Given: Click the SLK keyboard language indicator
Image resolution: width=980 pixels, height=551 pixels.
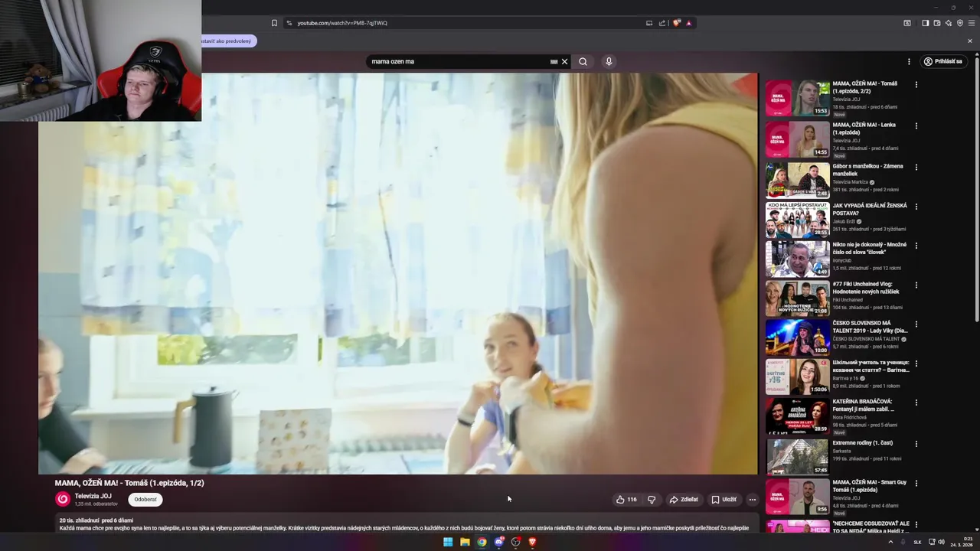Looking at the screenshot, I should coord(917,542).
